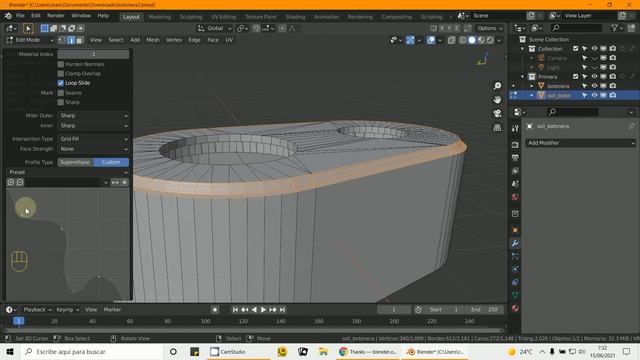Open the World properties tab
This screenshot has height=360, width=640.
tap(515, 197)
